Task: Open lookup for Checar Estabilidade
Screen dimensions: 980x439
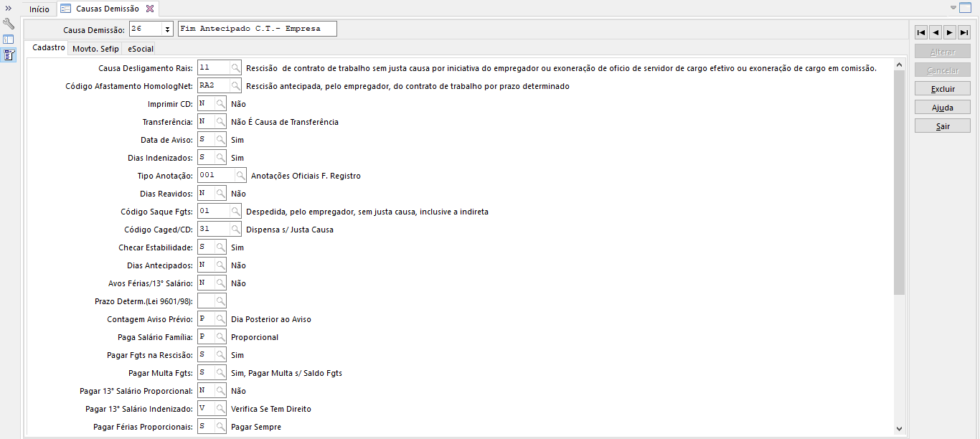Action: click(220, 247)
